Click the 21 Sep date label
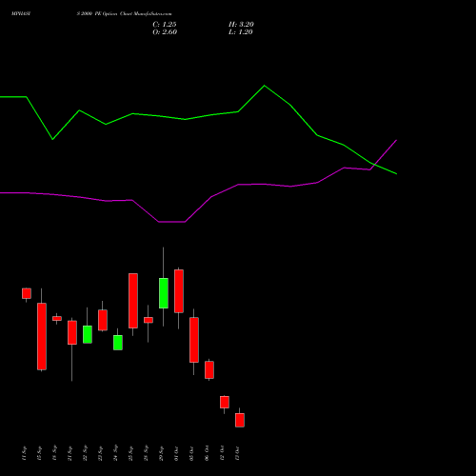The height and width of the screenshot is (476, 476). pyautogui.click(x=69, y=453)
